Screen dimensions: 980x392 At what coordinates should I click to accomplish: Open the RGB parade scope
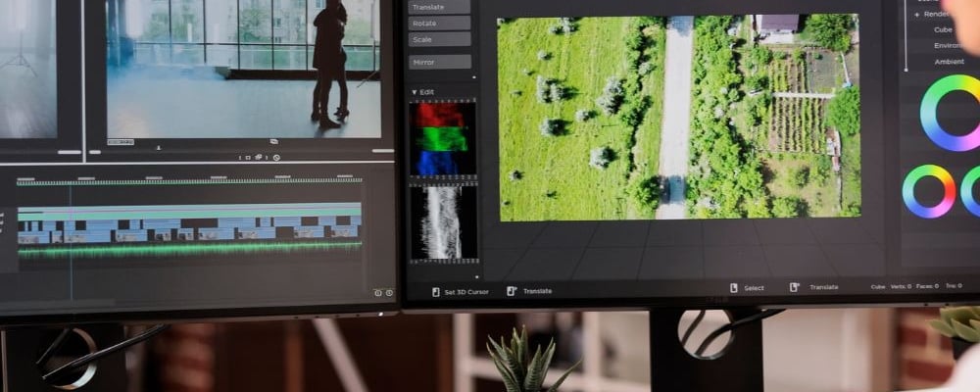(x=443, y=138)
